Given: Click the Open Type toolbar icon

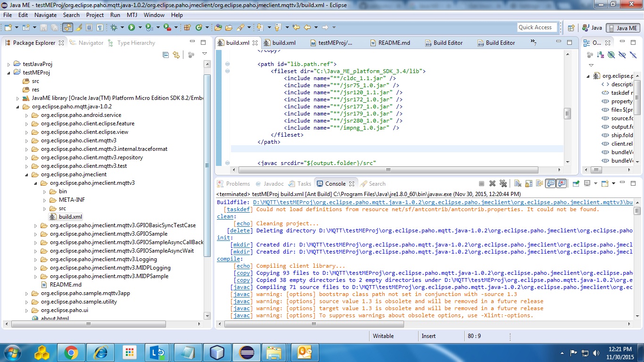Looking at the screenshot, I should 218,27.
